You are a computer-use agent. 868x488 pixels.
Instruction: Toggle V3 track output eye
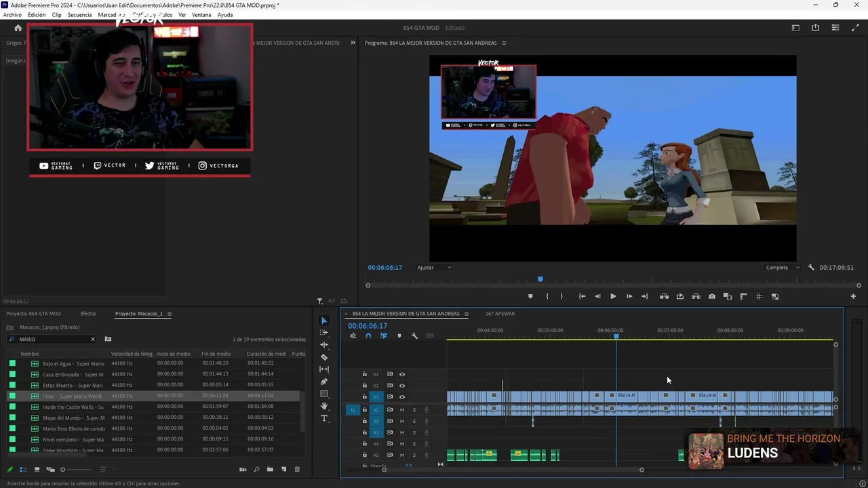click(x=402, y=374)
